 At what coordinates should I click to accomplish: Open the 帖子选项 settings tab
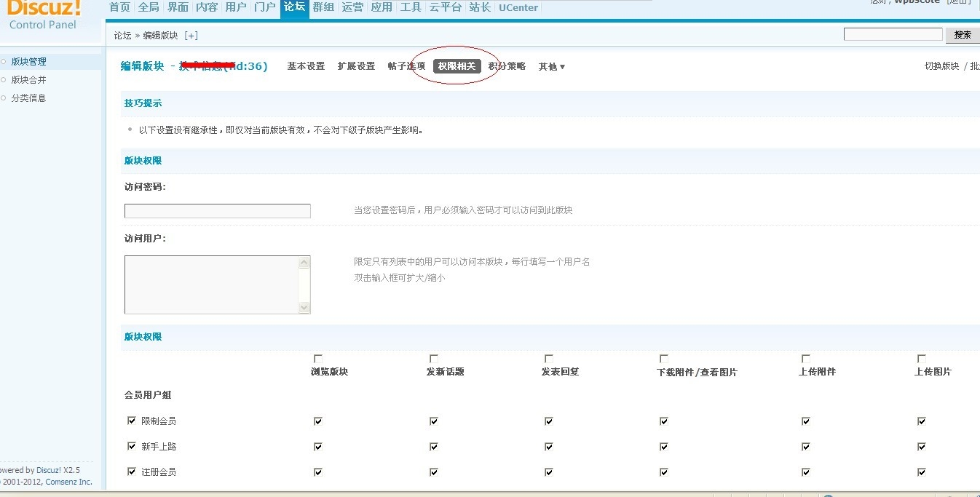406,65
